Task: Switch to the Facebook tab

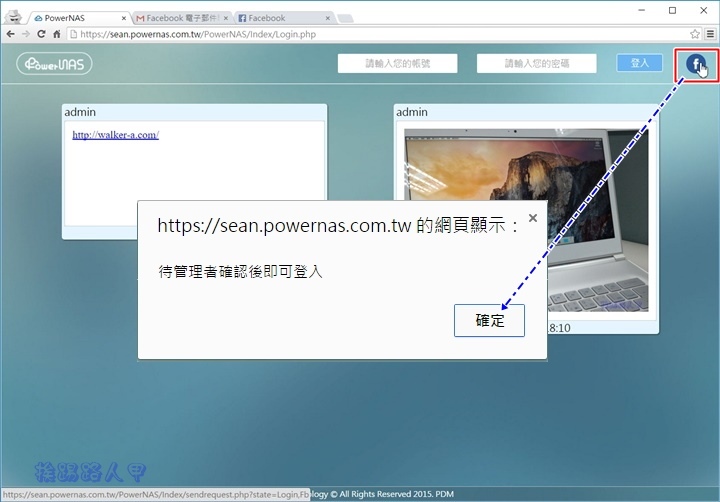Action: point(281,18)
